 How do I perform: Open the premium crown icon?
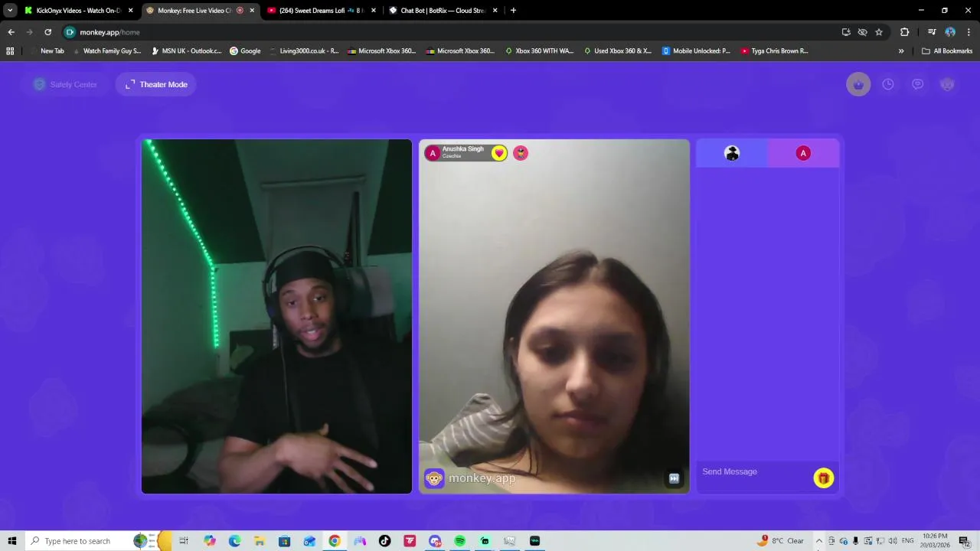coord(858,84)
